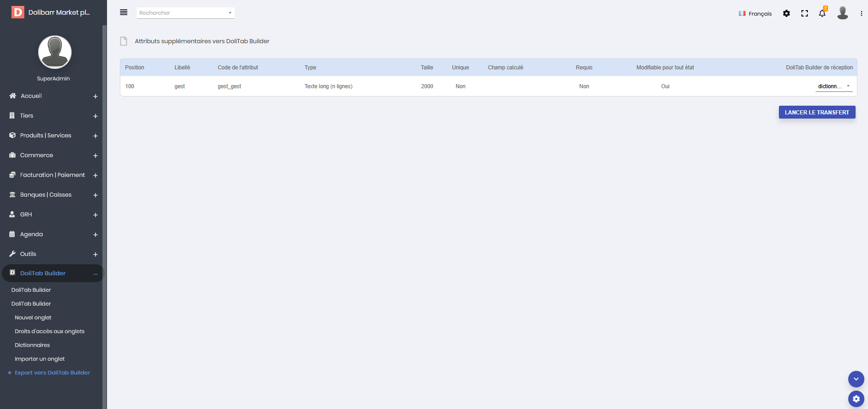Open the Outils menu item
The height and width of the screenshot is (409, 868).
point(28,254)
